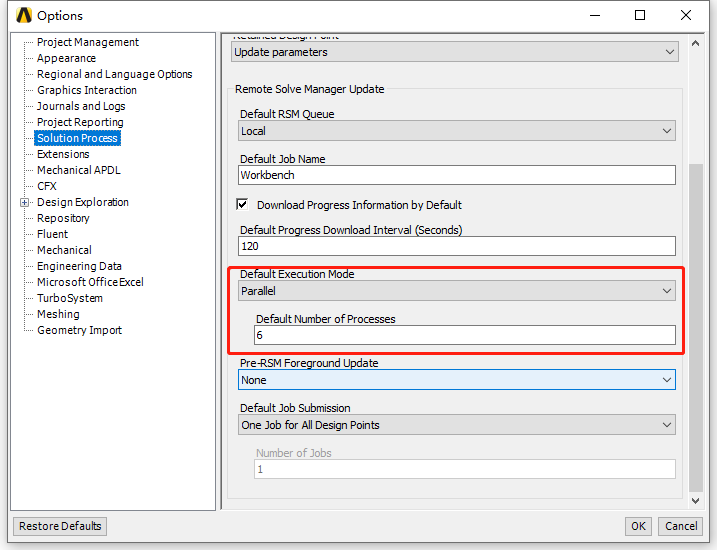Viewport: 717px width, 550px height.
Task: Select Fluent in options tree
Action: coord(53,234)
